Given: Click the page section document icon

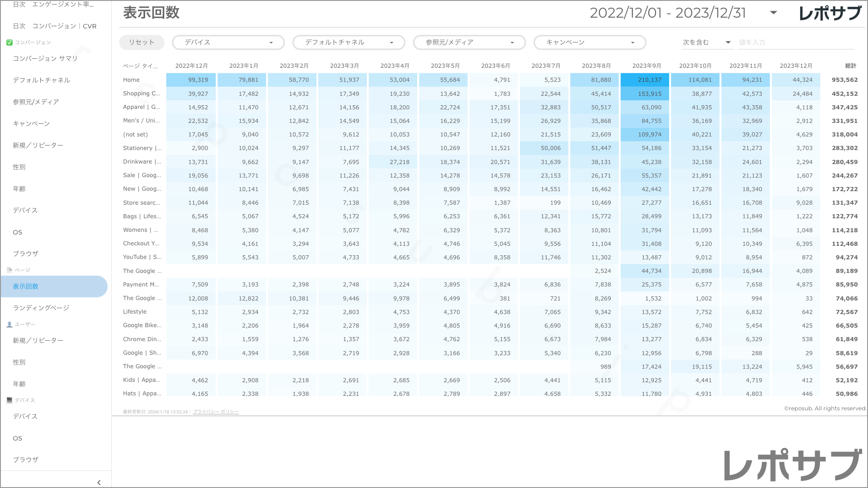Looking at the screenshot, I should [x=9, y=270].
